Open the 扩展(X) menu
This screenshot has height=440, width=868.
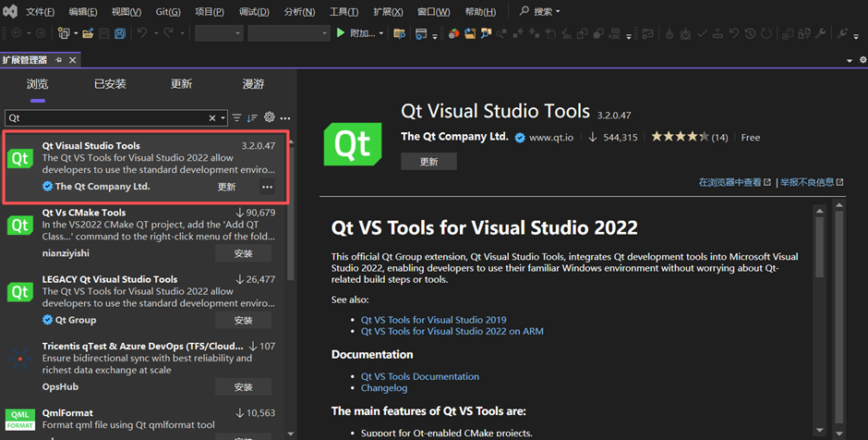tap(388, 12)
